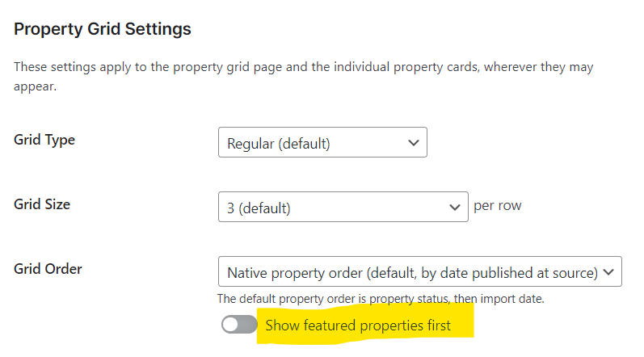Screen dimensions: 644x357
Task: Click the 'per row' text
Action: tap(498, 205)
